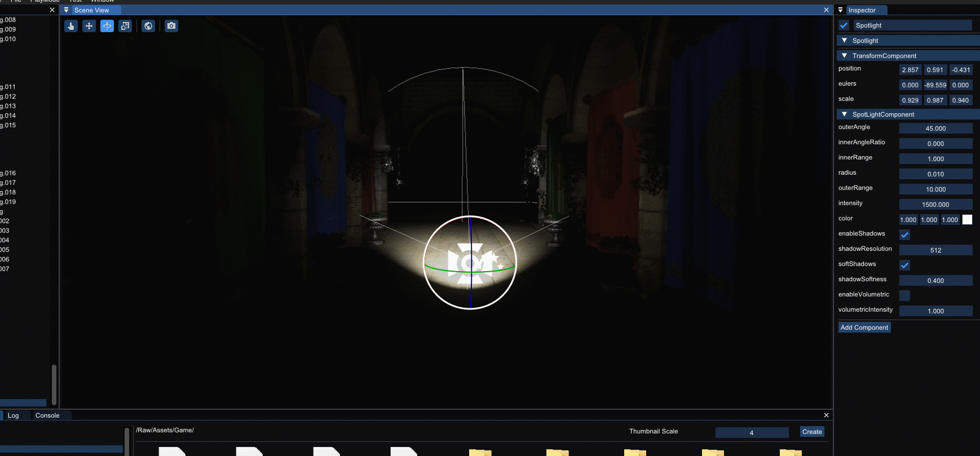Select the move translate tool
Viewport: 980px width, 456px height.
(x=89, y=26)
